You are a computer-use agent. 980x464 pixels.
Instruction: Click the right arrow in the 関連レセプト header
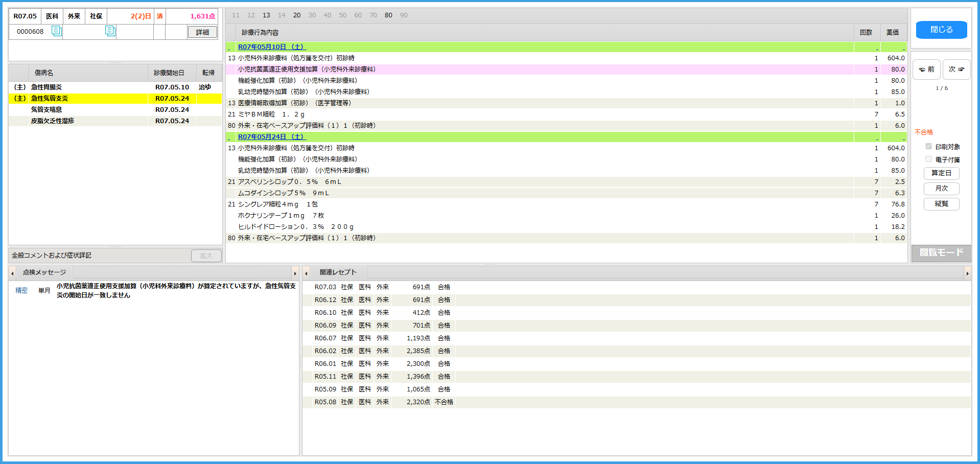(x=967, y=273)
